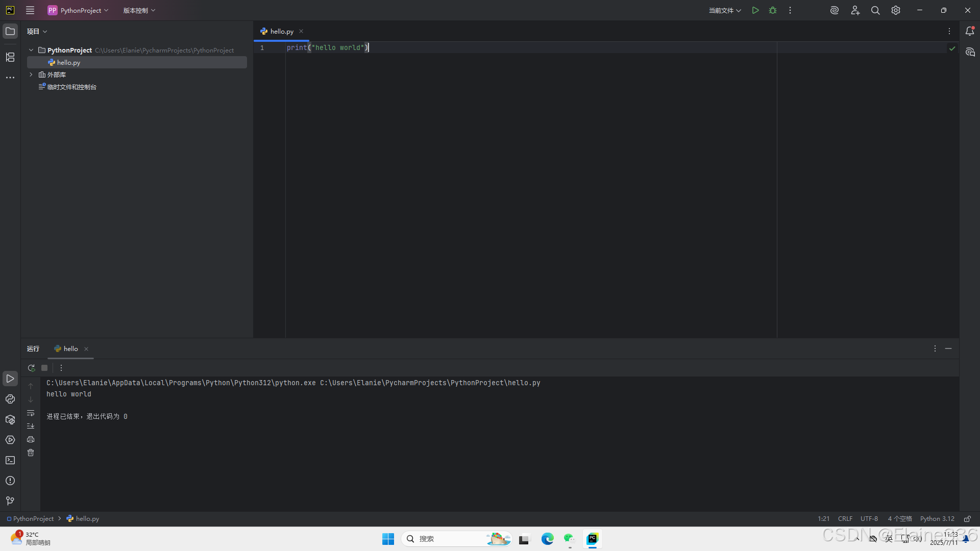Open the Search Everywhere magnifier icon

[875, 10]
